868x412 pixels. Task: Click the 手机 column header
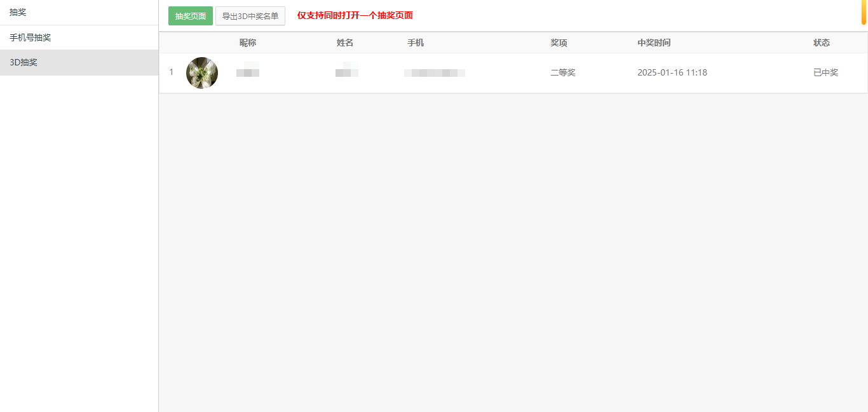(x=416, y=43)
